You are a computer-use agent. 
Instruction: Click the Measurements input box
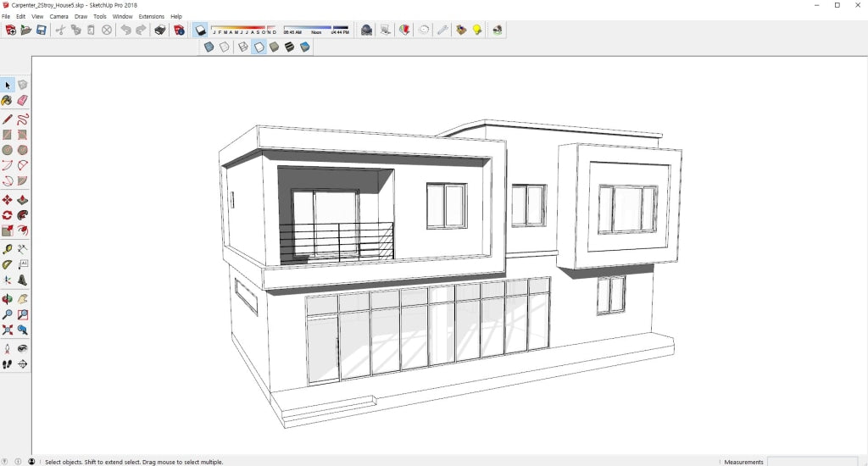813,462
